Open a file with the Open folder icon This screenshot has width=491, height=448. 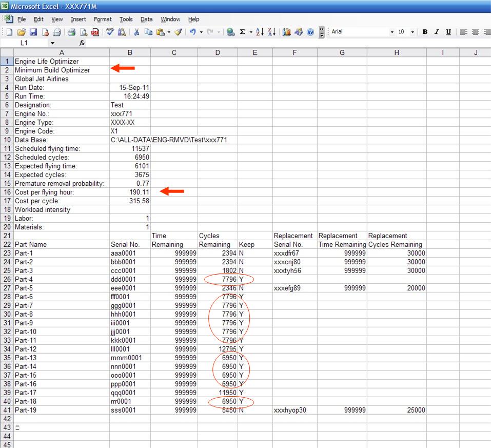coord(21,32)
